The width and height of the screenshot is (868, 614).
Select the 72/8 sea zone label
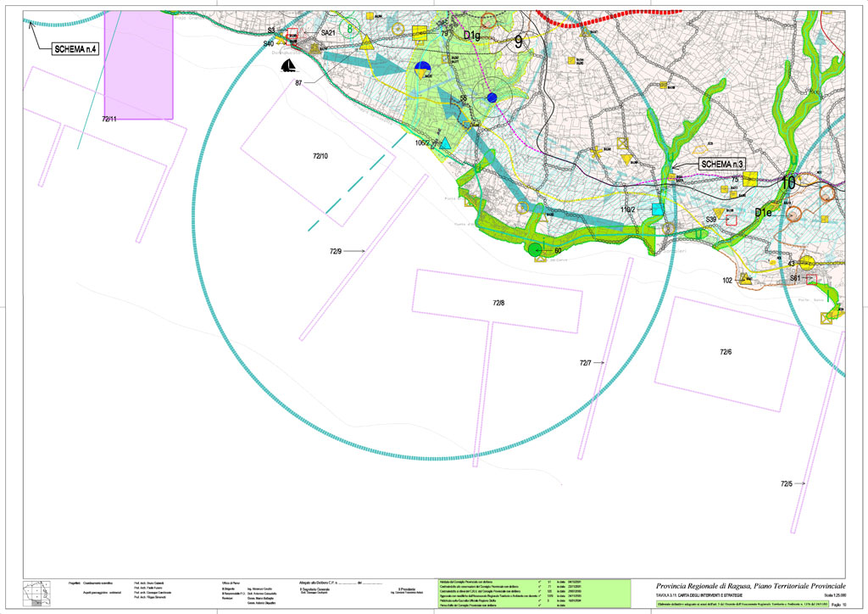[x=498, y=303]
